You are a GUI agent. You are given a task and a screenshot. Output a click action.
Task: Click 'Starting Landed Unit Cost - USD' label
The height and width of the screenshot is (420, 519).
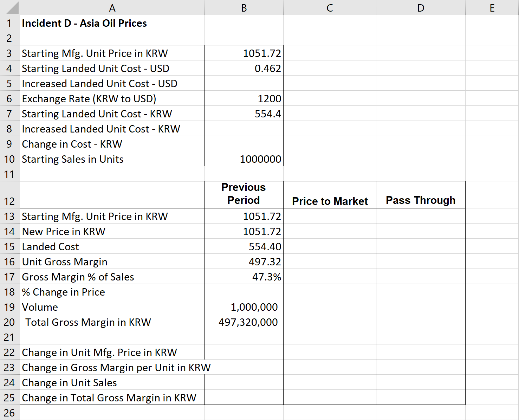(96, 69)
